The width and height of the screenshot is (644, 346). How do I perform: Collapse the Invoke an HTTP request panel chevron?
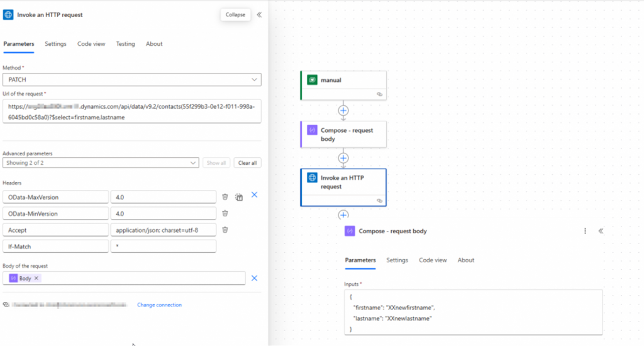click(x=259, y=14)
